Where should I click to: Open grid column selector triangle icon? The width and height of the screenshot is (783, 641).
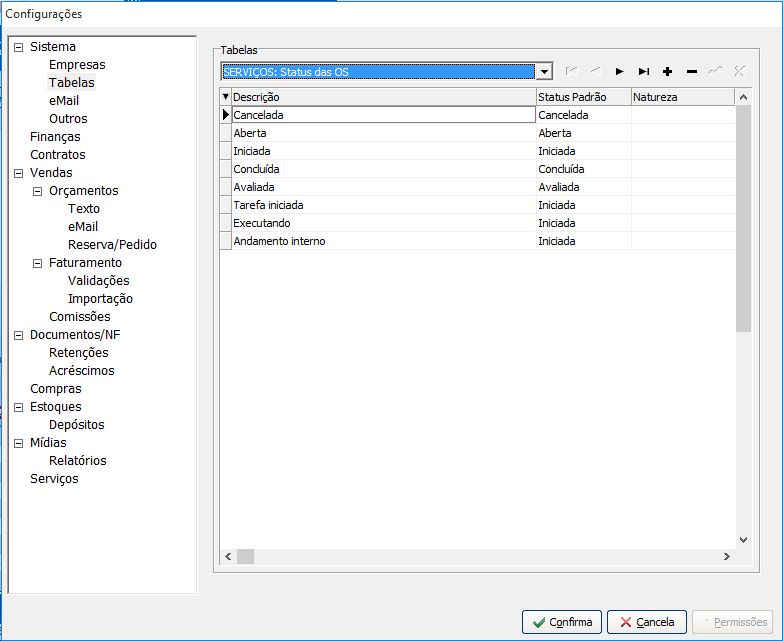click(226, 97)
